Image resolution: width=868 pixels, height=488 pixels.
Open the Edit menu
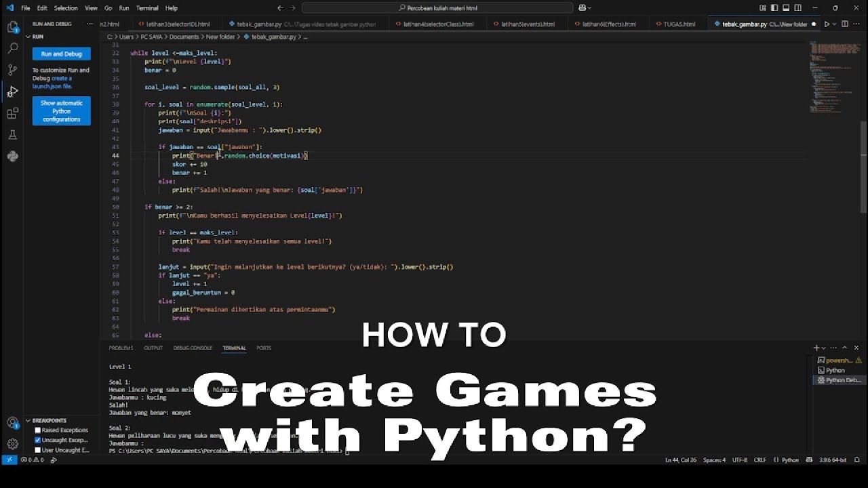[x=42, y=8]
